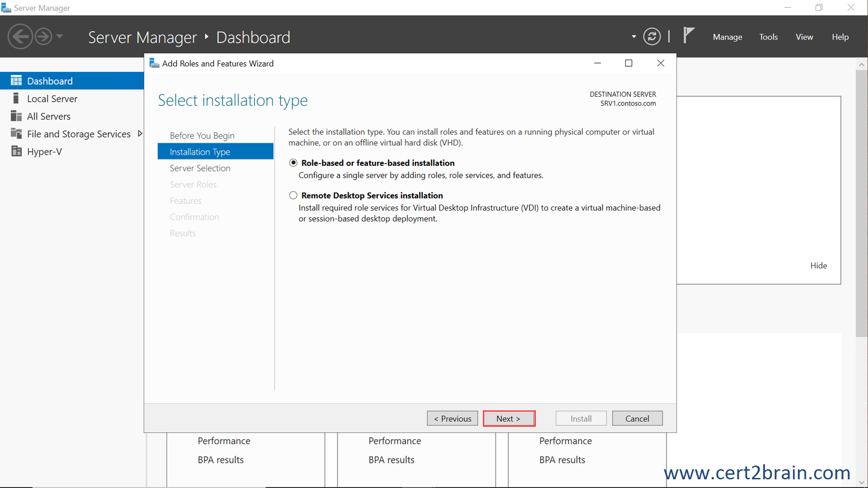Refresh Server Manager using the refresh icon
This screenshot has height=488, width=868.
[x=652, y=36]
